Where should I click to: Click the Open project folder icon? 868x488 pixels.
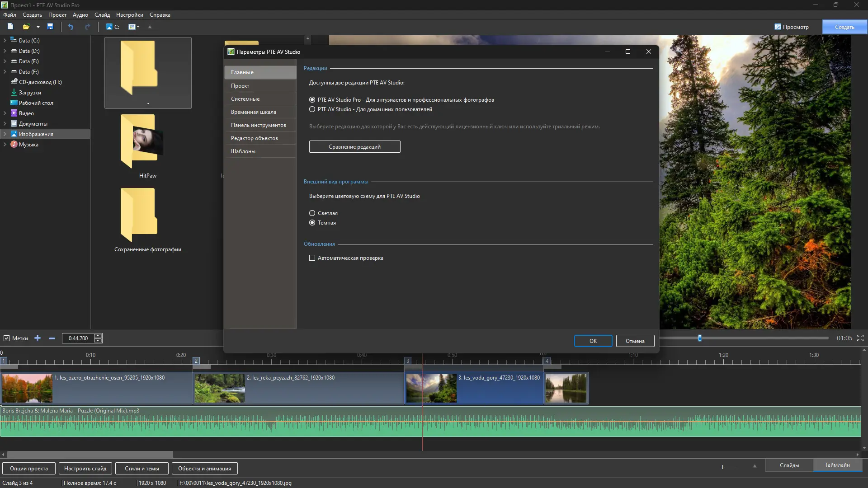click(26, 27)
